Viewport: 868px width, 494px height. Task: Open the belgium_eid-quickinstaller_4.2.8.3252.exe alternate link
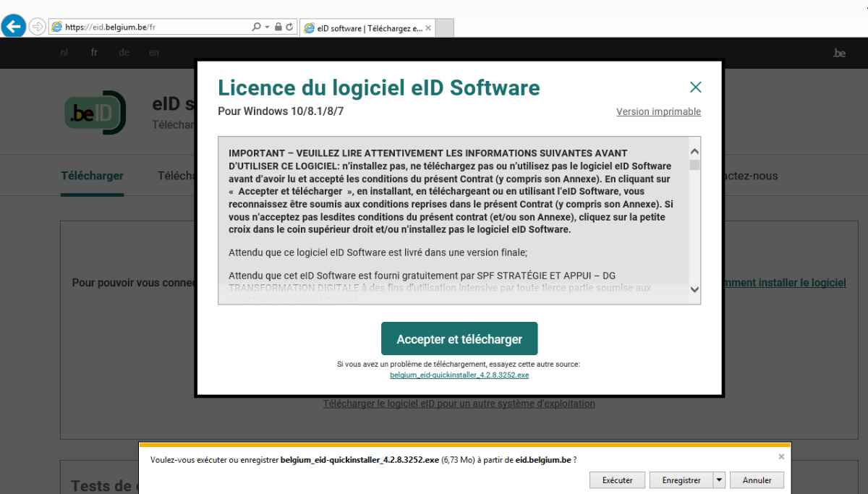(x=459, y=375)
